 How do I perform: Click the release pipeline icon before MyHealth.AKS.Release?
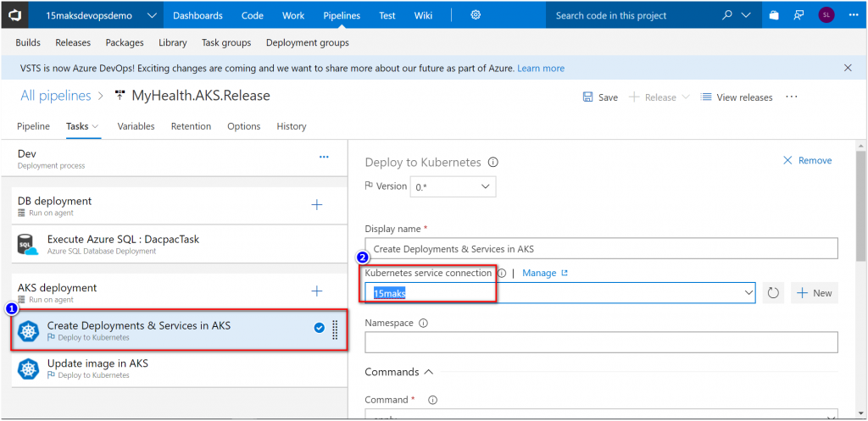click(120, 96)
